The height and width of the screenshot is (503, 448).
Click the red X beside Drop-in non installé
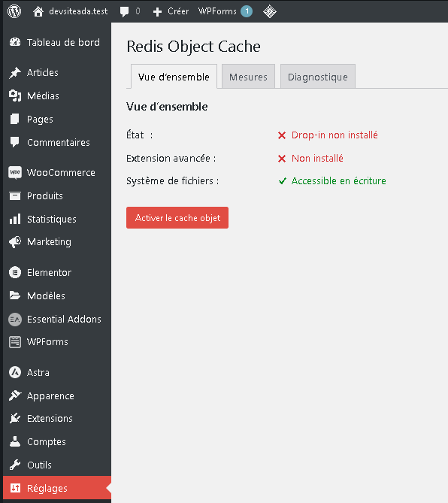click(x=282, y=135)
